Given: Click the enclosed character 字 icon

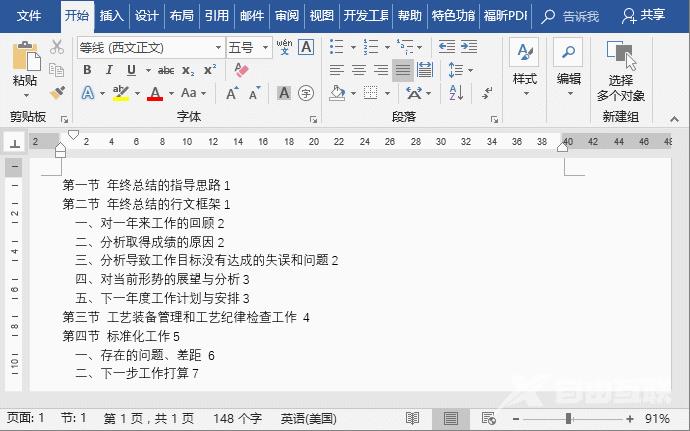Looking at the screenshot, I should (305, 93).
